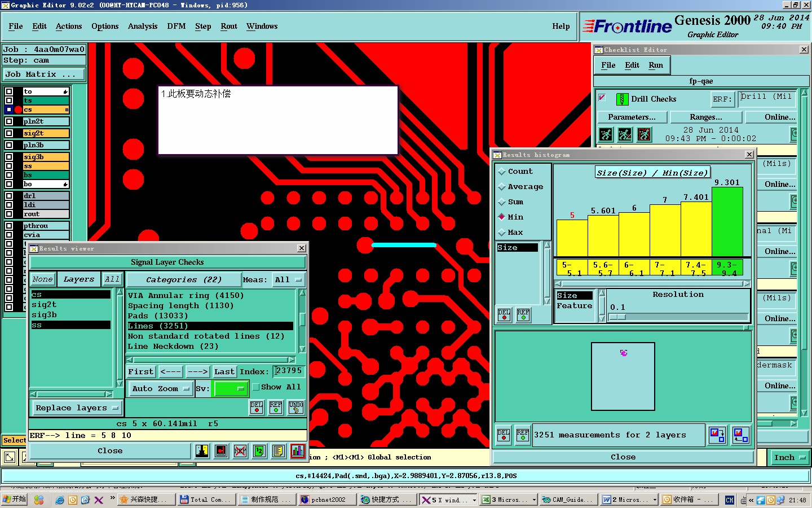Open the yellow notes page icon

pos(278,450)
